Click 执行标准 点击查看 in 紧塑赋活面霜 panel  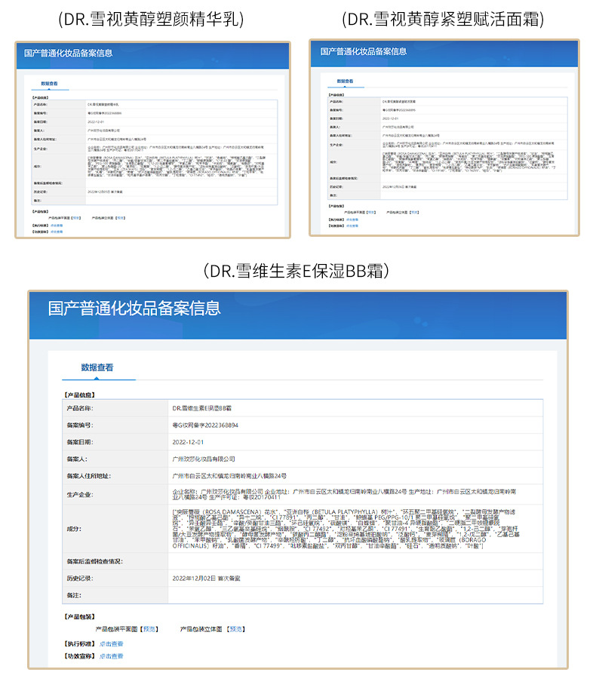point(352,220)
